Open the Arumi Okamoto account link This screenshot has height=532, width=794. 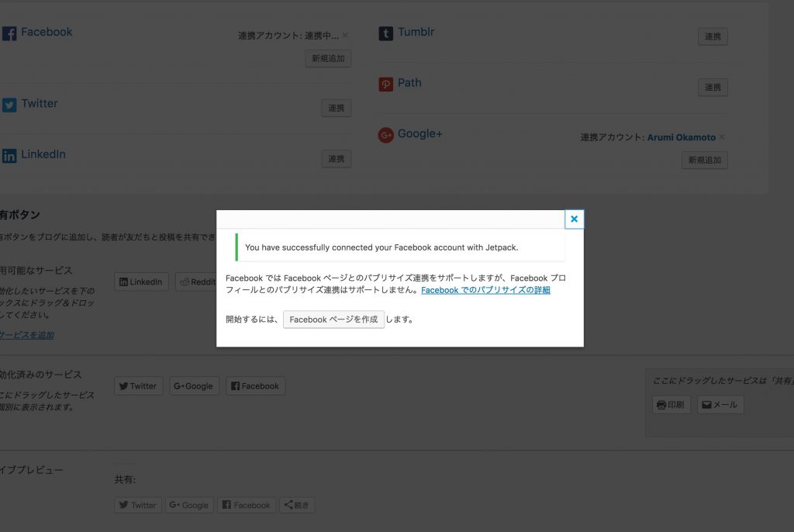[681, 137]
